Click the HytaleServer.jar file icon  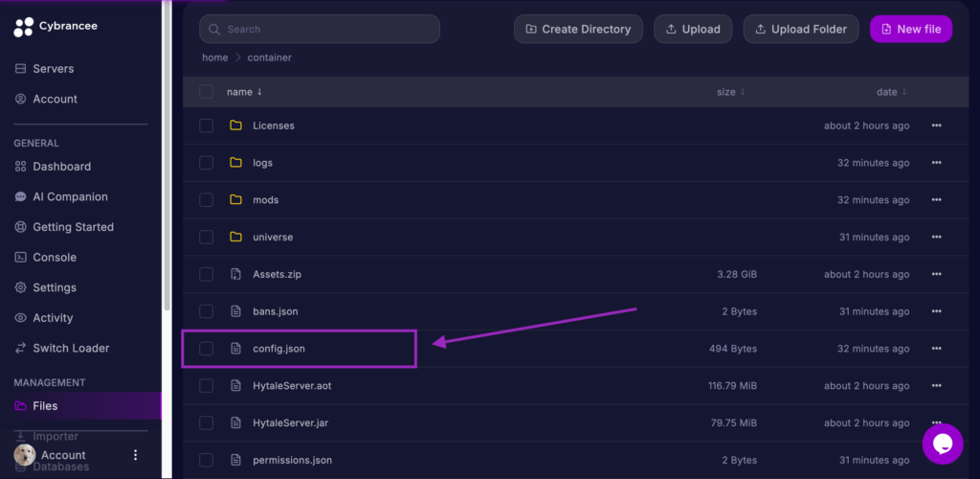coord(235,422)
